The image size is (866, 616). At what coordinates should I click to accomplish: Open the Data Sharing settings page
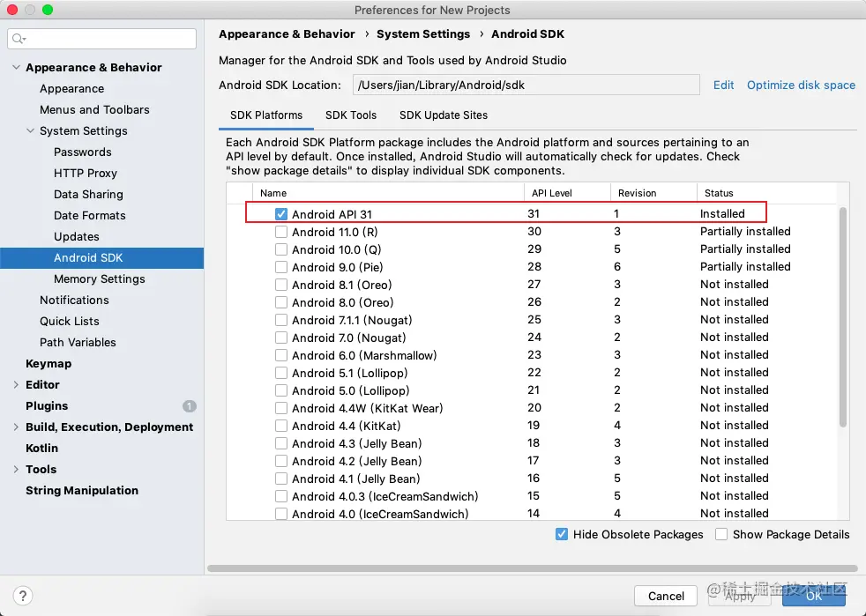88,194
